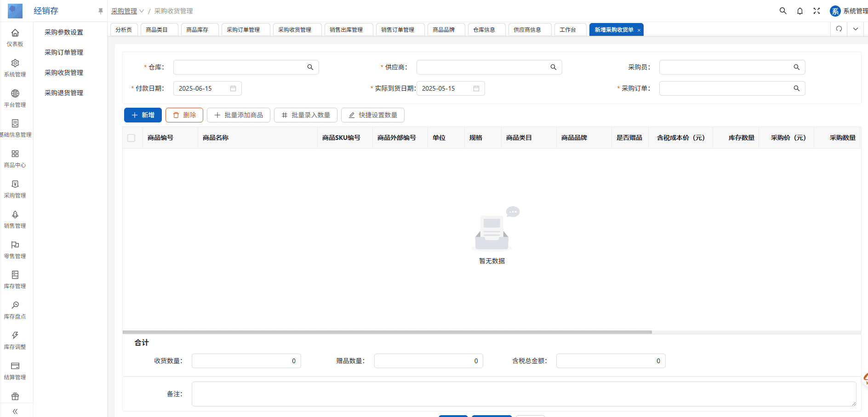Tick the select-all checkbox in table header
The height and width of the screenshot is (417, 868).
tap(131, 138)
